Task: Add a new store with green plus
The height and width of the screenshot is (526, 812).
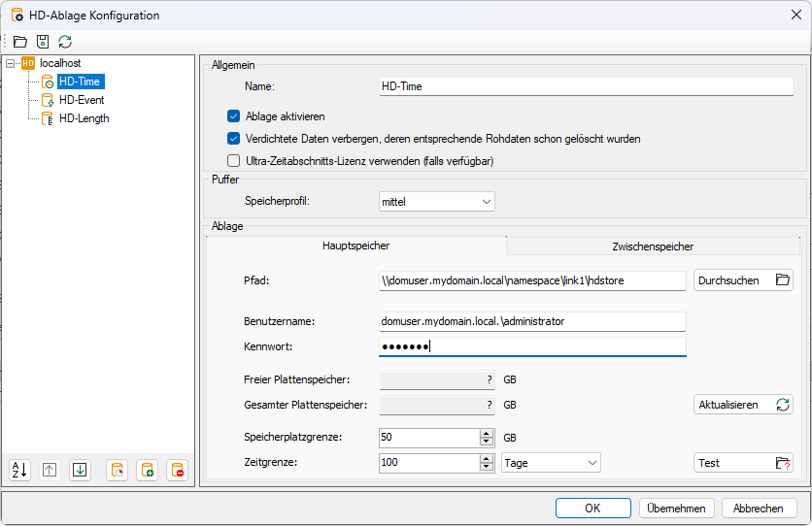Action: point(147,470)
